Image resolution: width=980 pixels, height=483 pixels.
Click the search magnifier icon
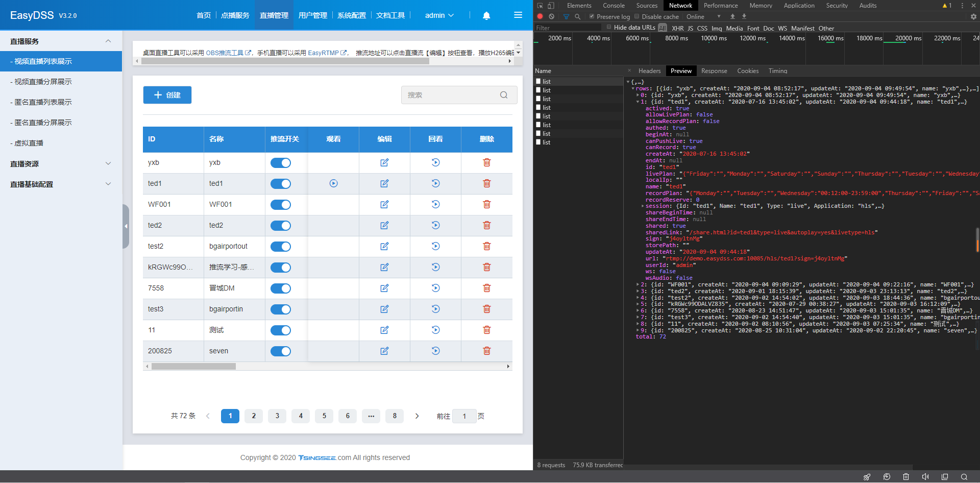click(504, 95)
